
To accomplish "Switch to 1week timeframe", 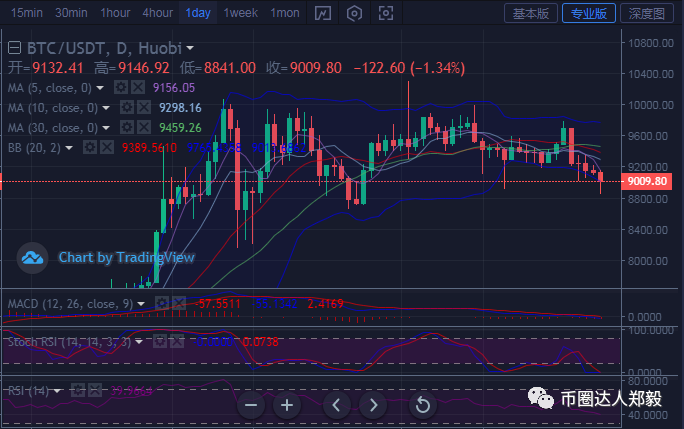I will point(241,13).
